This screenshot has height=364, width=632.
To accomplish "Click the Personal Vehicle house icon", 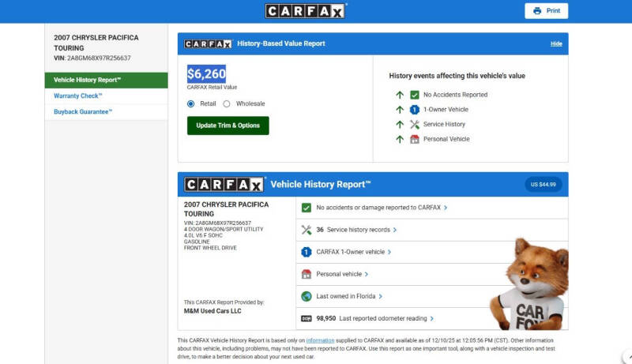I will click(415, 140).
